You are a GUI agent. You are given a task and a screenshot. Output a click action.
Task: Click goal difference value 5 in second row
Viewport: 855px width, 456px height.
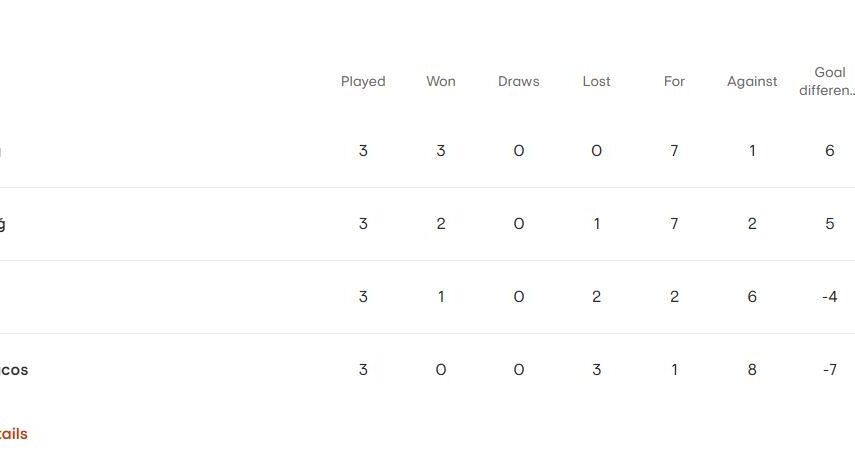[830, 224]
